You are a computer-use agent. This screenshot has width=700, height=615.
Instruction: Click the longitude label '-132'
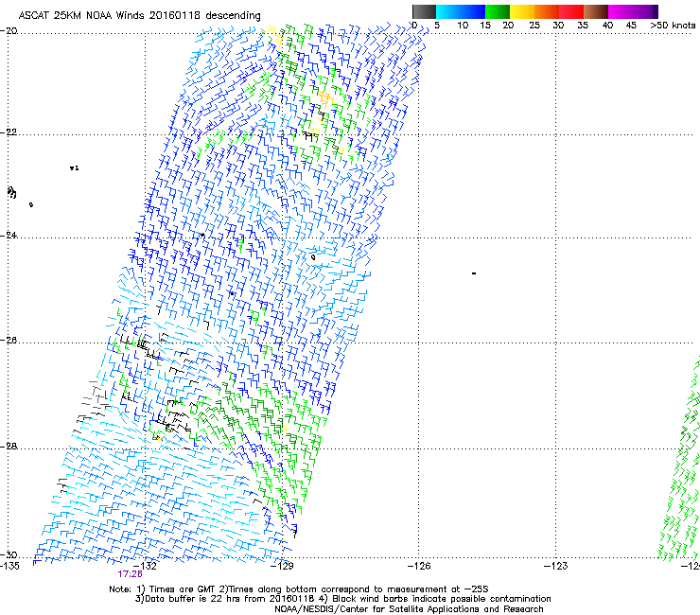[x=146, y=566]
